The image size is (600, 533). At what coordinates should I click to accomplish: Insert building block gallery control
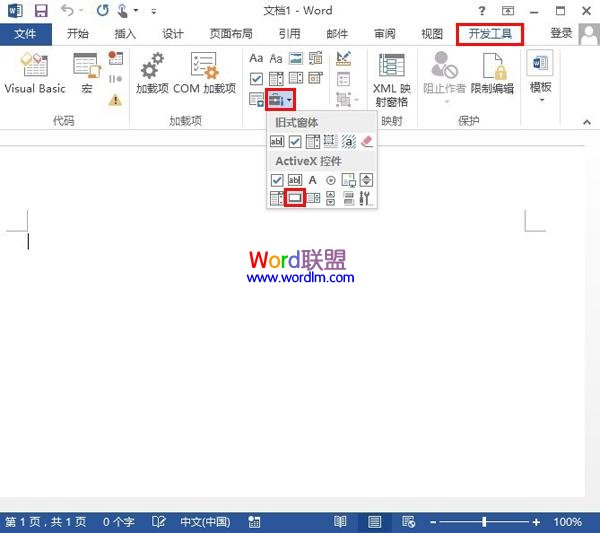pyautogui.click(x=316, y=58)
